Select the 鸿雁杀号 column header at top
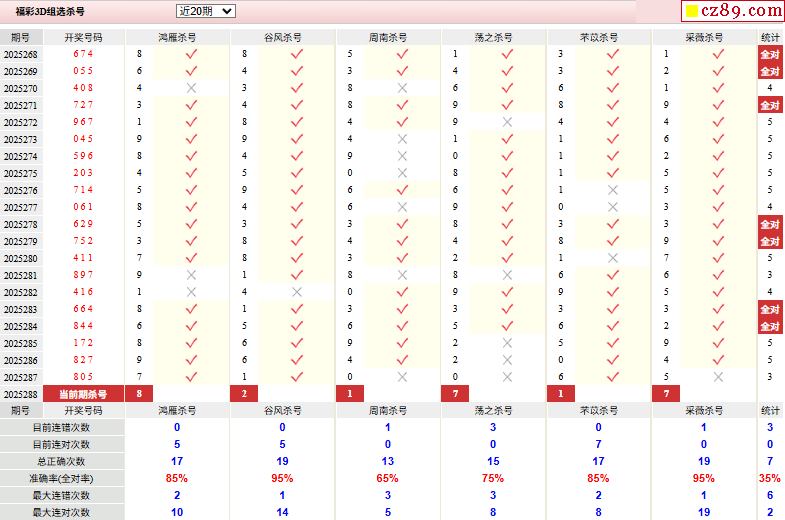This screenshot has width=785, height=520. point(177,37)
